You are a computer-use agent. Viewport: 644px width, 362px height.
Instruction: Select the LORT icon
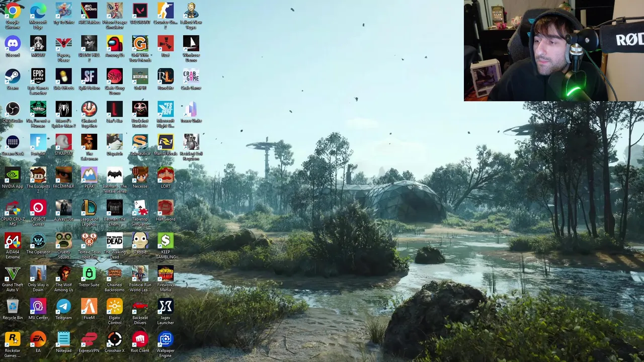coord(166,175)
